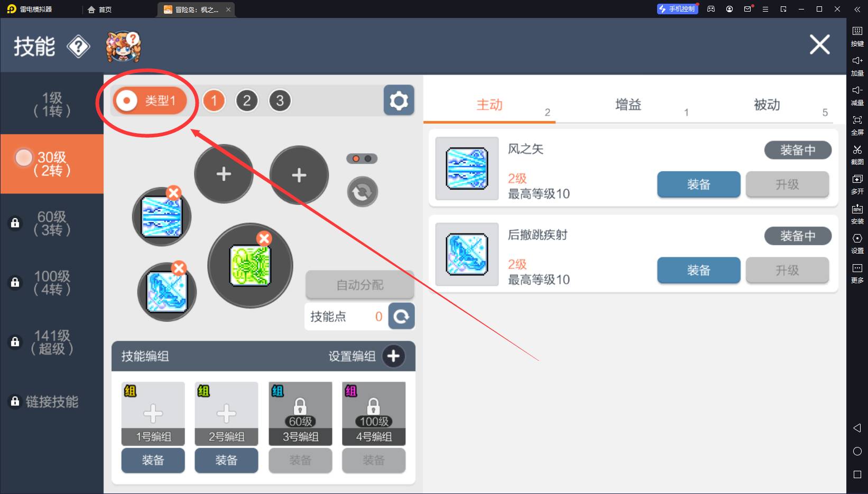868x494 pixels.
Task: Open the gamepad icon in title bar
Action: click(712, 9)
